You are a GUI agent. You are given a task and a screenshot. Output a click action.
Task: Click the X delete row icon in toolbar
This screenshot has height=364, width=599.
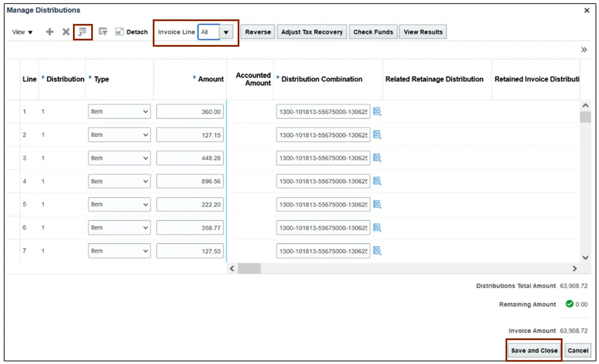point(66,32)
